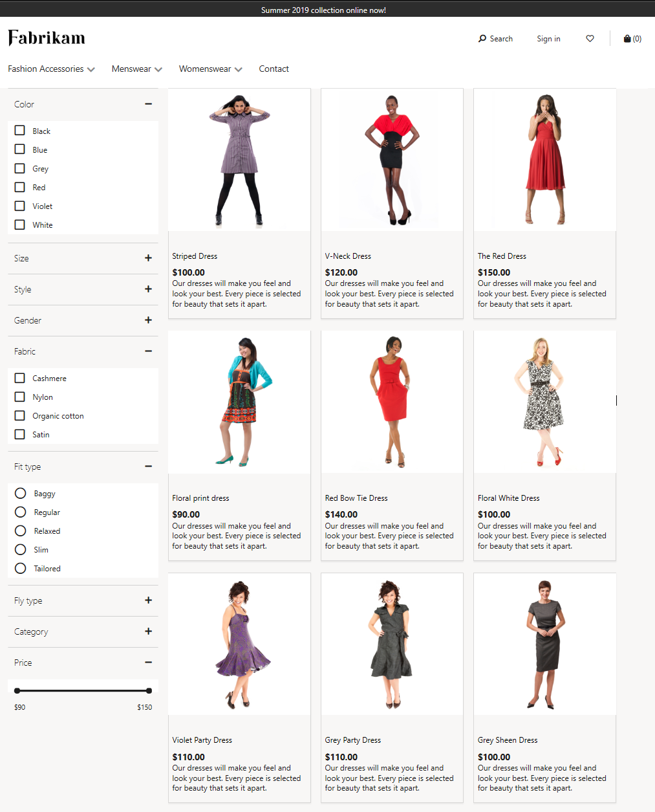Open the wishlist

[x=589, y=38]
